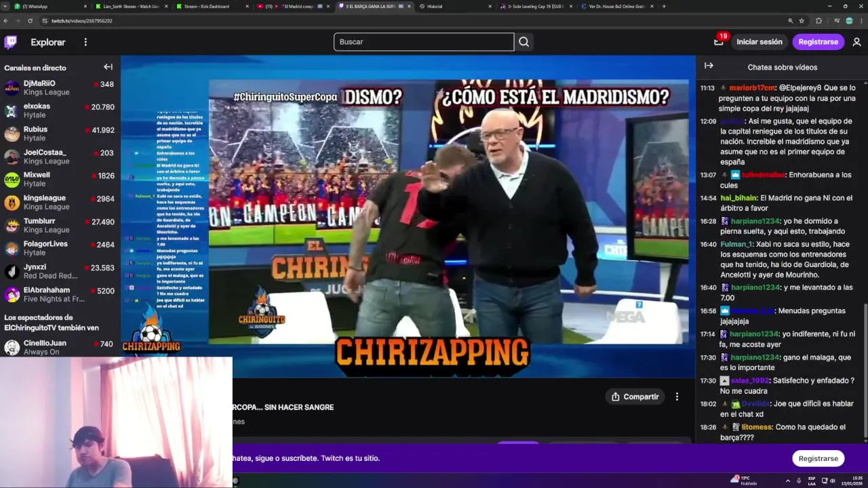This screenshot has width=868, height=488.
Task: Collapse the live channels sidebar arrow
Action: click(108, 67)
